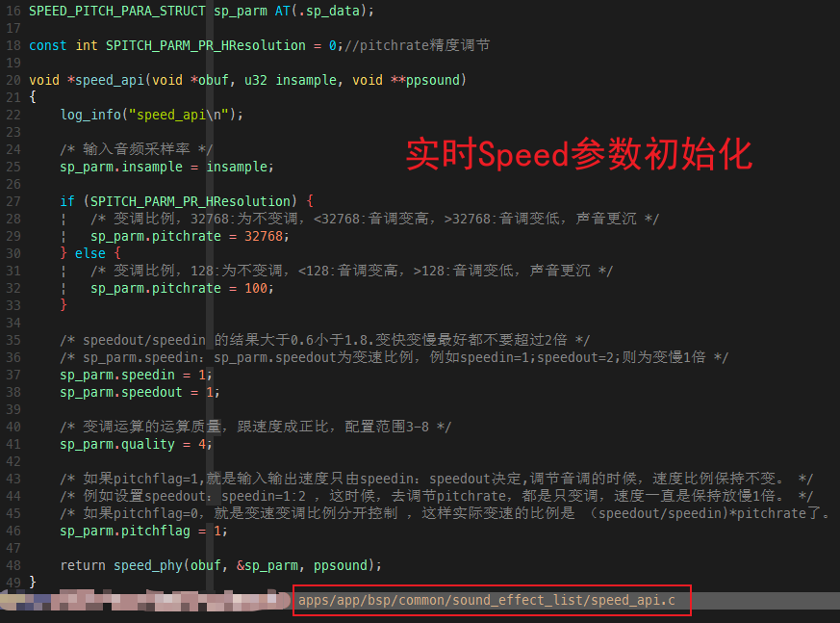Click the red 实时Speed参数初始化 annotation text
This screenshot has width=840, height=623.
pos(577,154)
